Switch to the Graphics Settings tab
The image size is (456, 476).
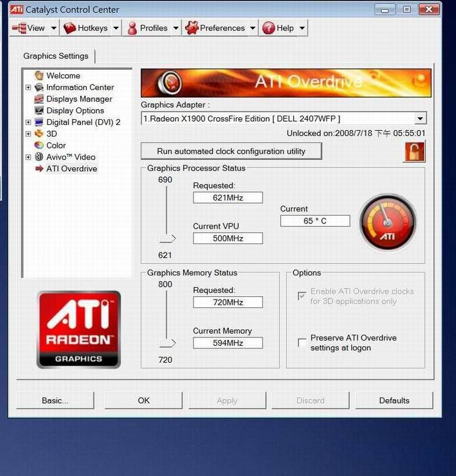point(56,56)
